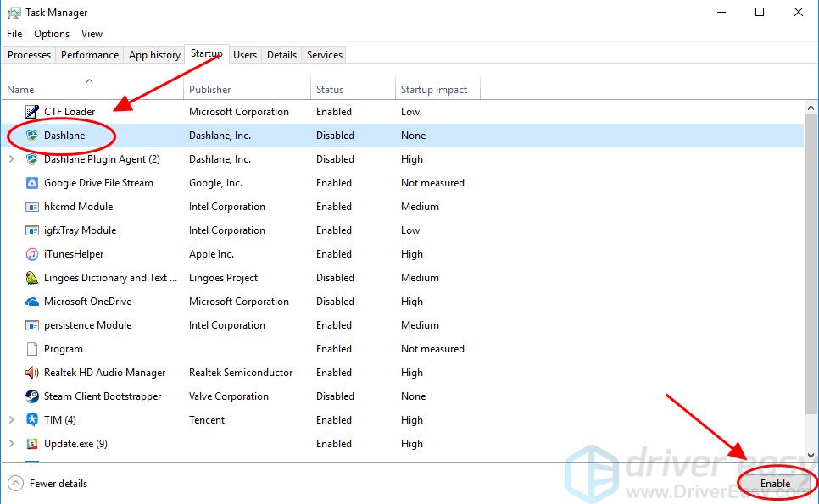Viewport: 819px width, 504px height.
Task: Click the Google Drive File Stream icon
Action: (31, 182)
